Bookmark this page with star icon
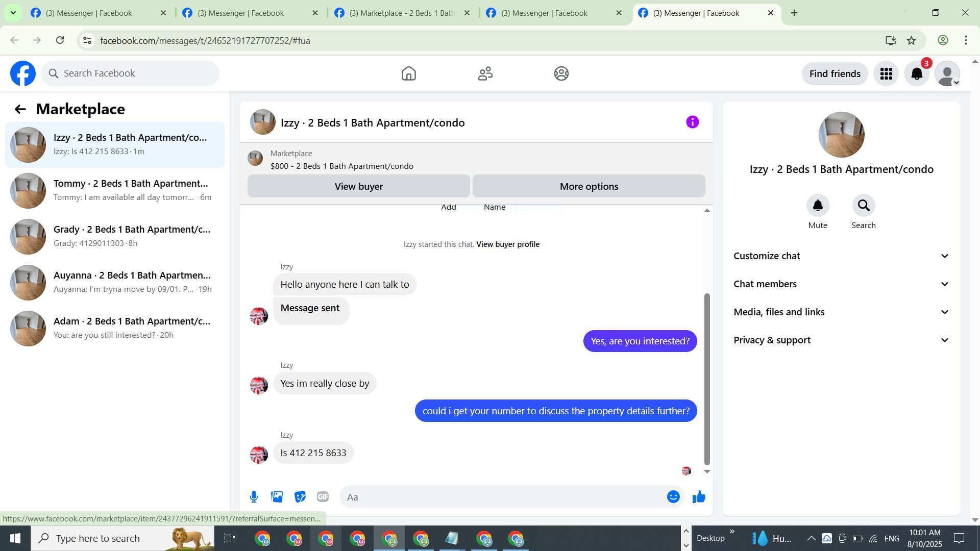Screen dimensions: 980x551 912,40
